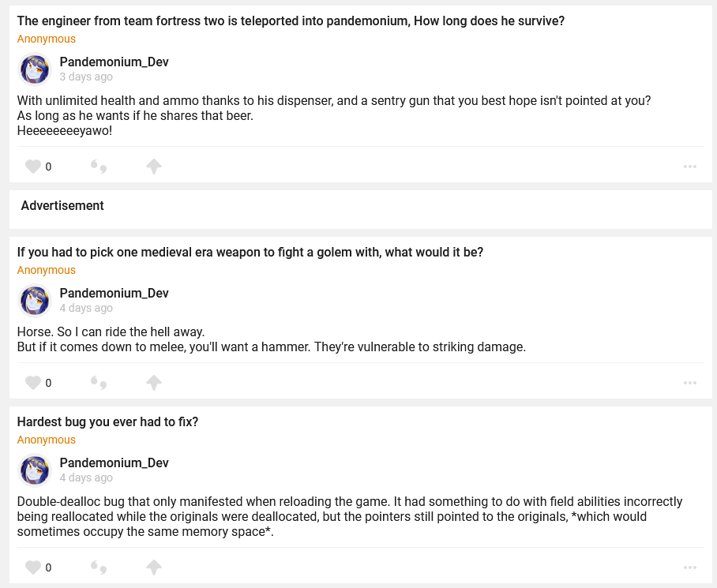Like the Team Fortress engineer answer
The height and width of the screenshot is (588, 717).
33,167
